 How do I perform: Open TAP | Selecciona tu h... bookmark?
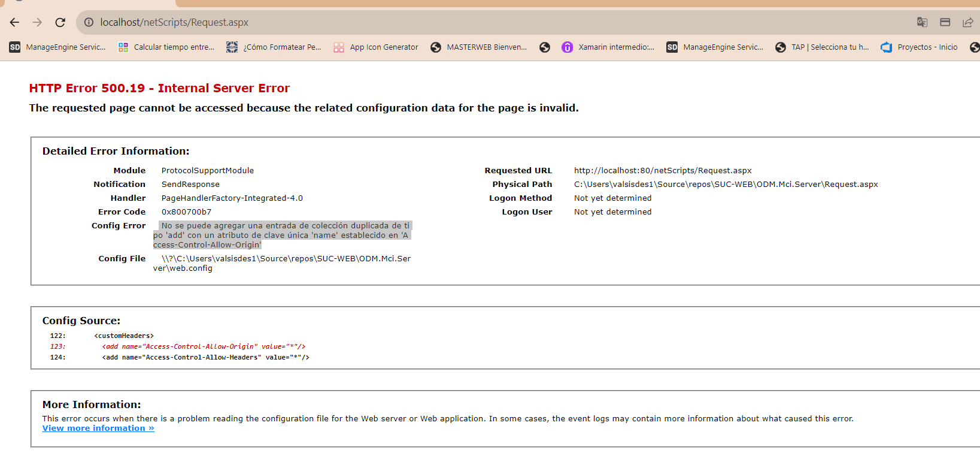click(x=822, y=47)
